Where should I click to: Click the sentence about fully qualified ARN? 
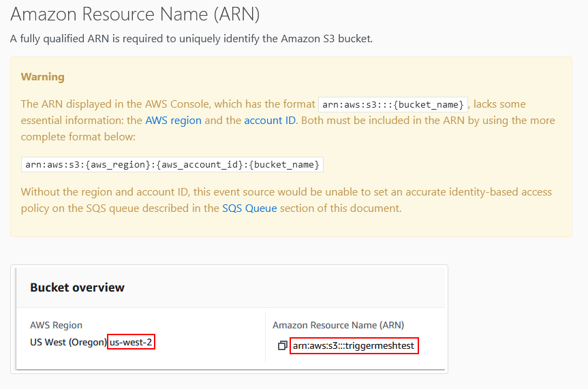pyautogui.click(x=191, y=39)
